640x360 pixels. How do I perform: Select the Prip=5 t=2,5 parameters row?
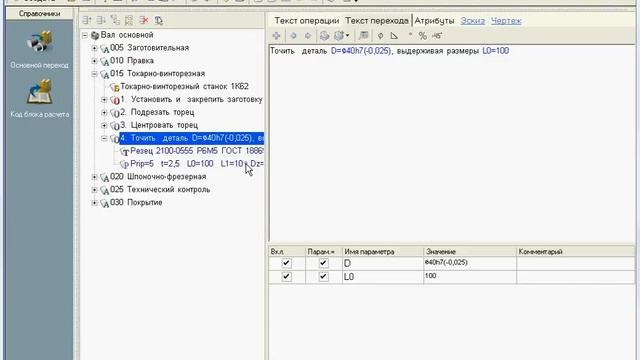click(x=197, y=164)
